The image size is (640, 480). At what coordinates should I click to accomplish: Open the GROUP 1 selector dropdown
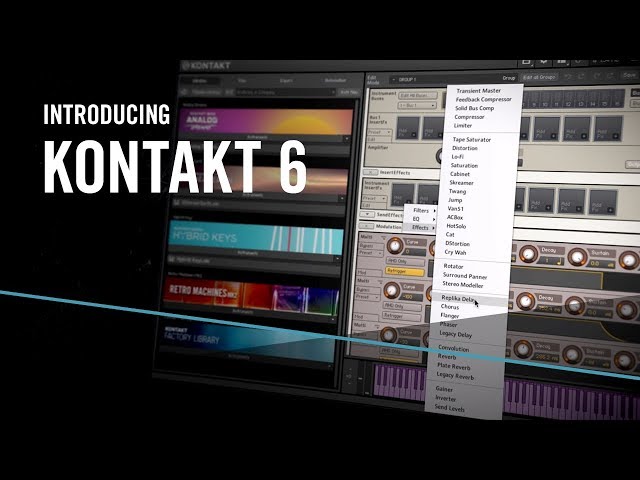452,79
